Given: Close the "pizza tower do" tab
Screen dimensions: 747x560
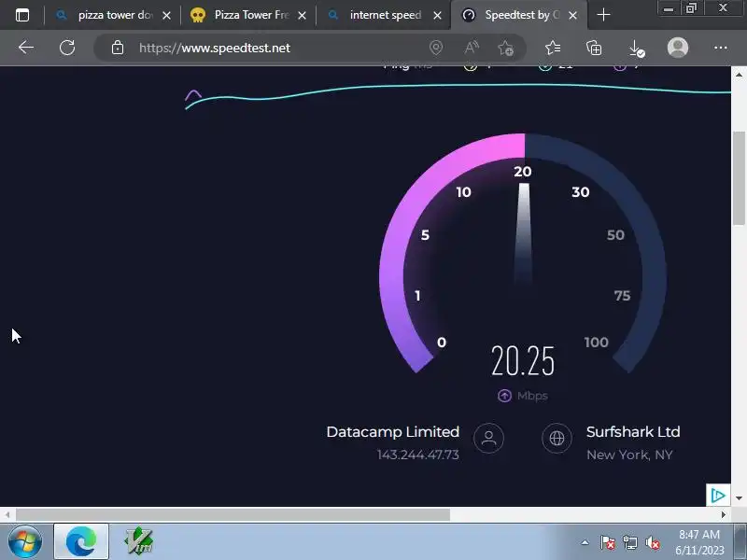Looking at the screenshot, I should [166, 16].
